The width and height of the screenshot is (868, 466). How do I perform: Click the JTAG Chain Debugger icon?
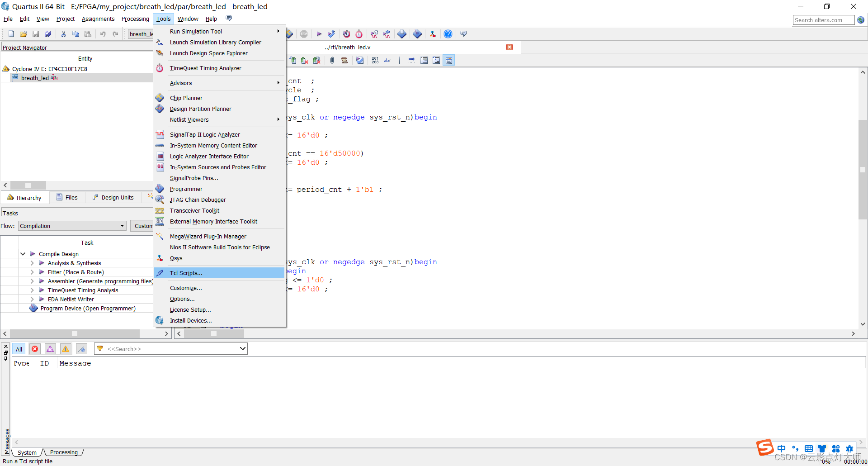click(x=160, y=200)
